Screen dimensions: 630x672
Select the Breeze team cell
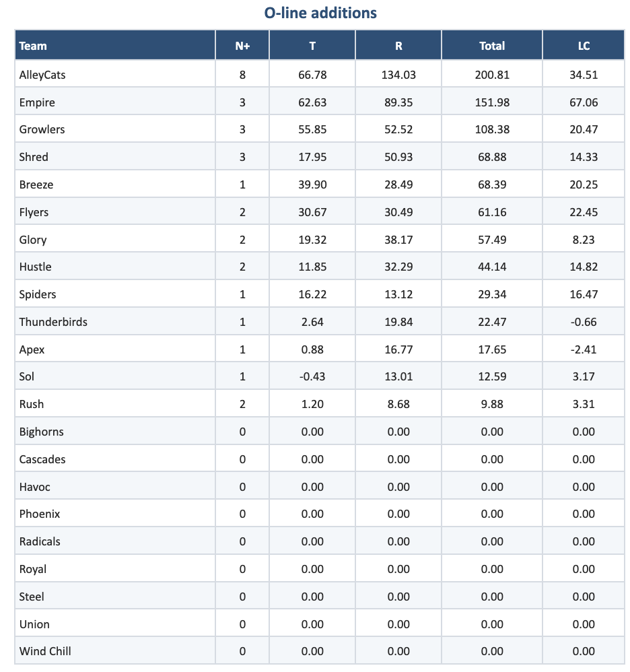pyautogui.click(x=36, y=184)
